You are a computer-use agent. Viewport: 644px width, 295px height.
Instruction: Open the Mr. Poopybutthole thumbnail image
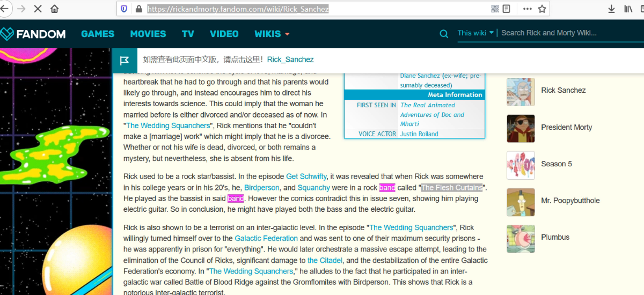tap(521, 202)
